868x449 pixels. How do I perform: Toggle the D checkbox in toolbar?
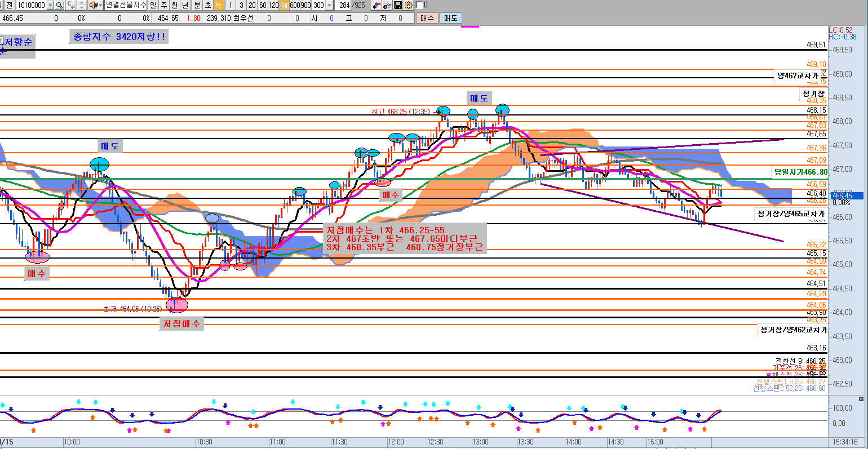[419, 5]
